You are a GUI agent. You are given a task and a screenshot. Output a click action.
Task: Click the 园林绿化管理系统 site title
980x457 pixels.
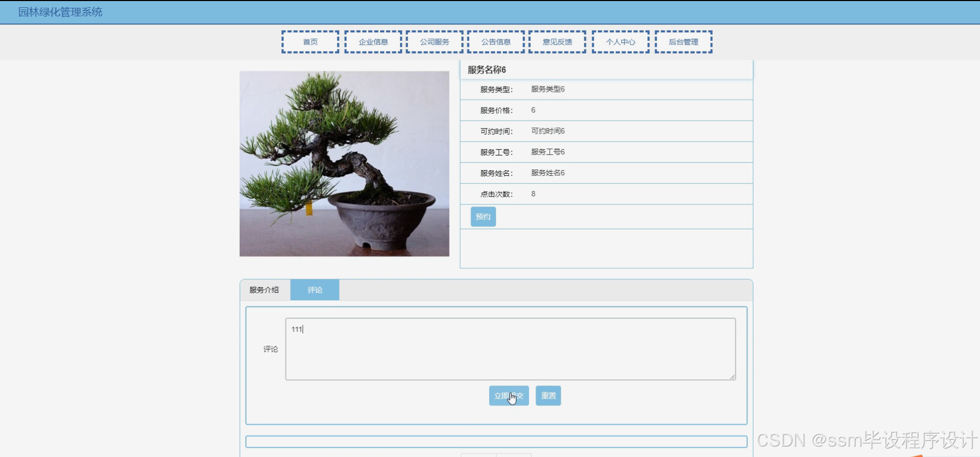[x=61, y=12]
